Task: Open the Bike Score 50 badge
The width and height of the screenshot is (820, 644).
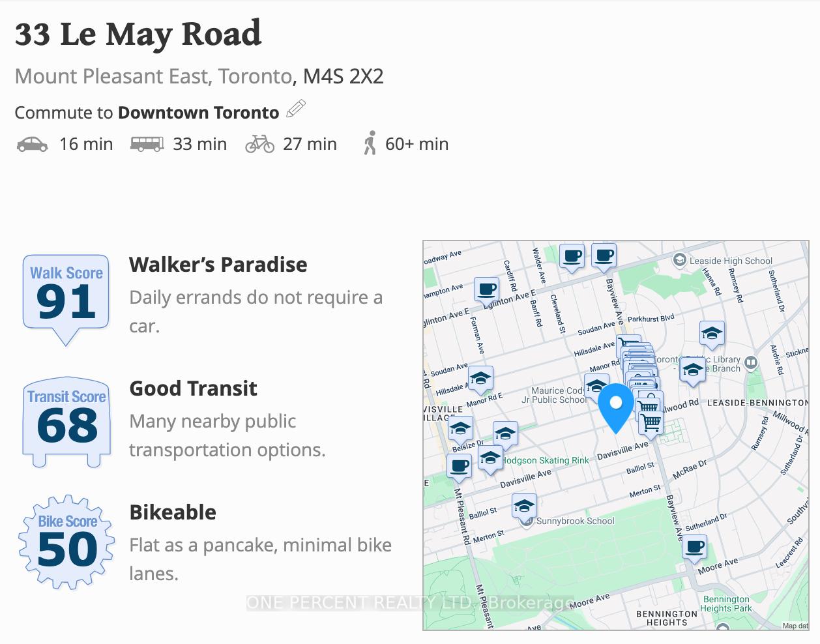Action: (66, 542)
